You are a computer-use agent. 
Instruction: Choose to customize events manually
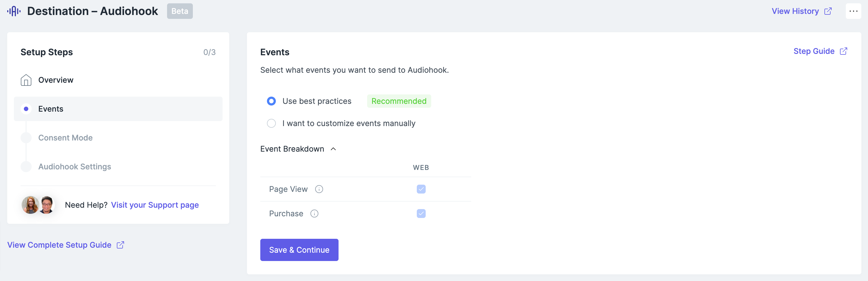(x=271, y=124)
